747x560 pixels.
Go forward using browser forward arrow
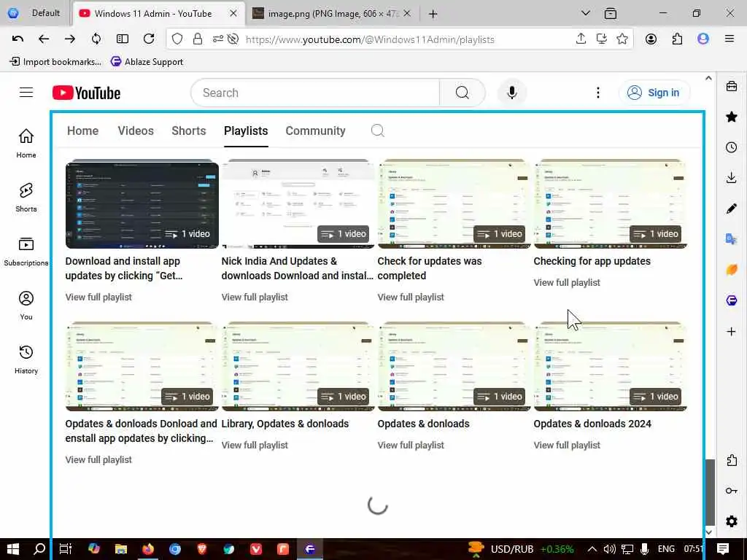70,39
